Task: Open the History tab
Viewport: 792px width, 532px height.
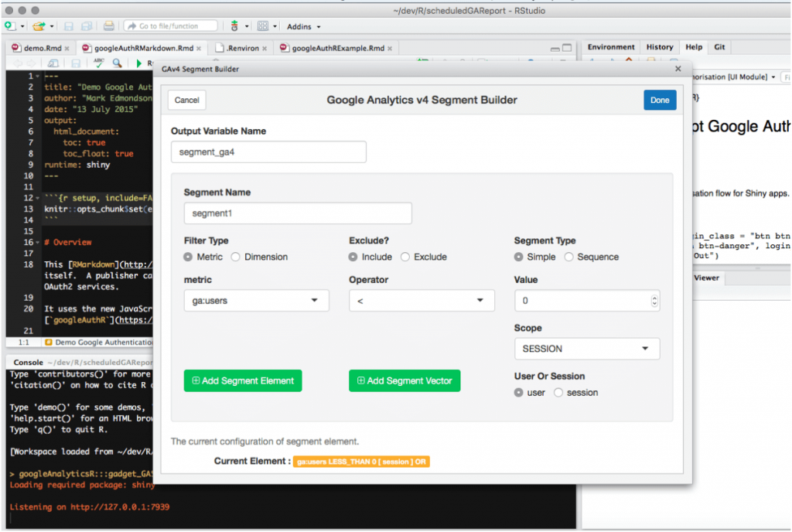Action: (x=660, y=47)
